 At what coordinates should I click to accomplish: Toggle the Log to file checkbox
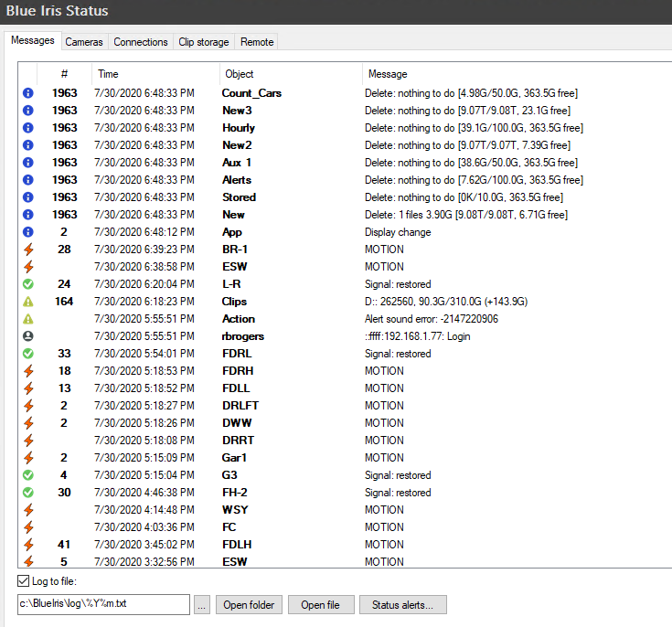pos(24,581)
